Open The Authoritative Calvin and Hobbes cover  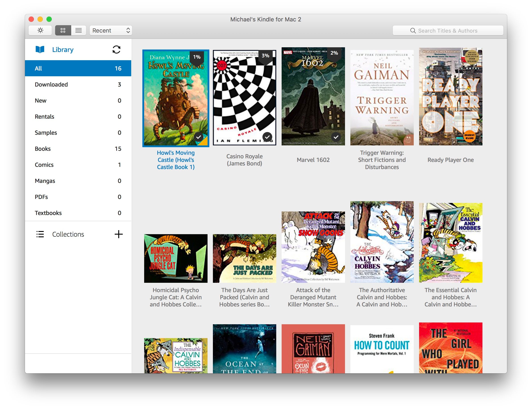pos(382,242)
